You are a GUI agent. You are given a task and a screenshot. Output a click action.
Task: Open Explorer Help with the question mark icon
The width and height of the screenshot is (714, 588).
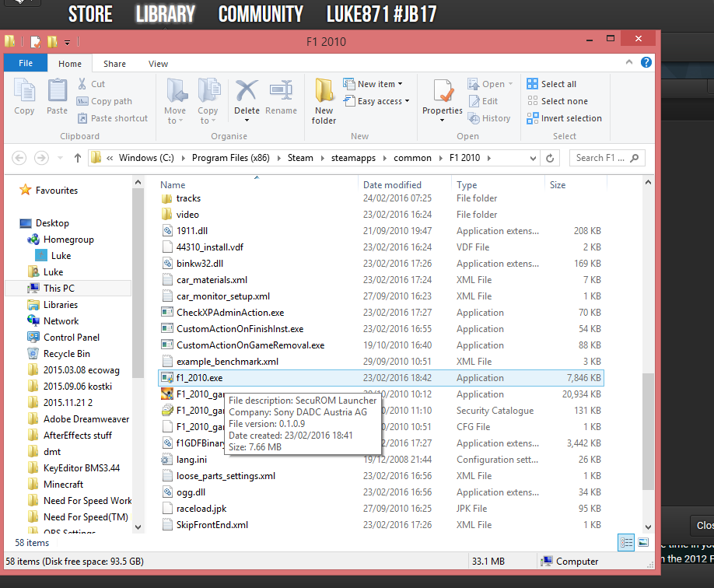646,62
